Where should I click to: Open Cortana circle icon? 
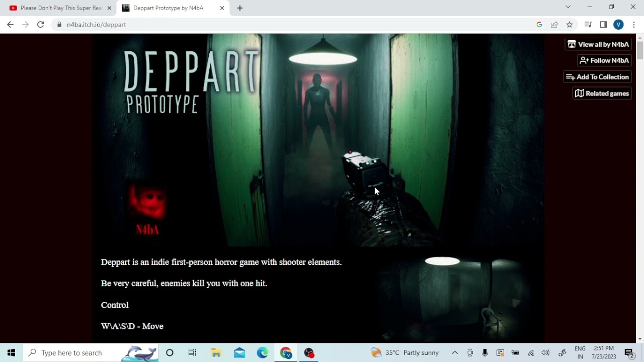(170, 352)
